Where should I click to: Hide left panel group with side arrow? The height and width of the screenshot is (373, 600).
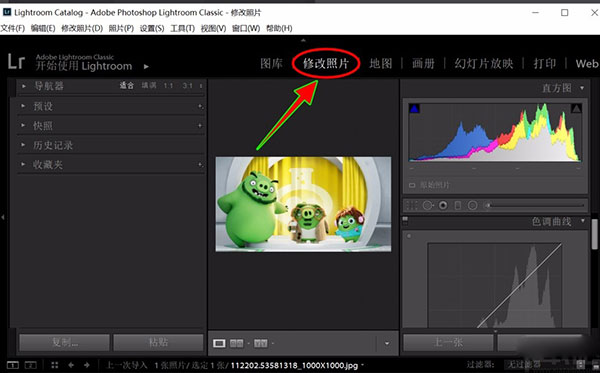point(3,217)
